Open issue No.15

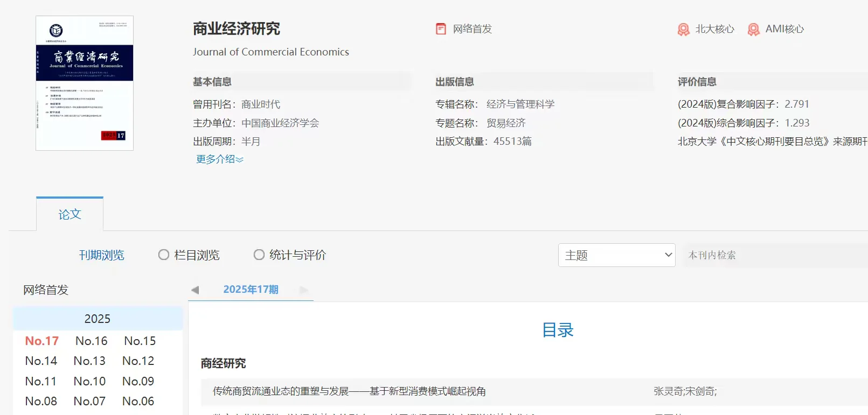pos(140,341)
